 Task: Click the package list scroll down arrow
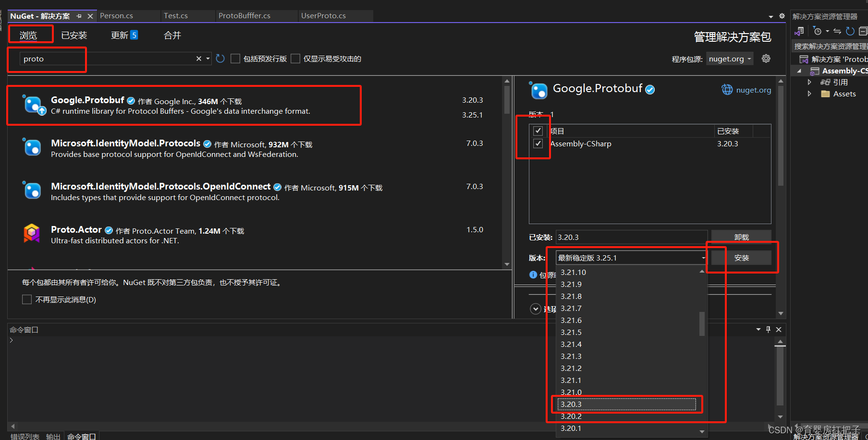[x=507, y=264]
